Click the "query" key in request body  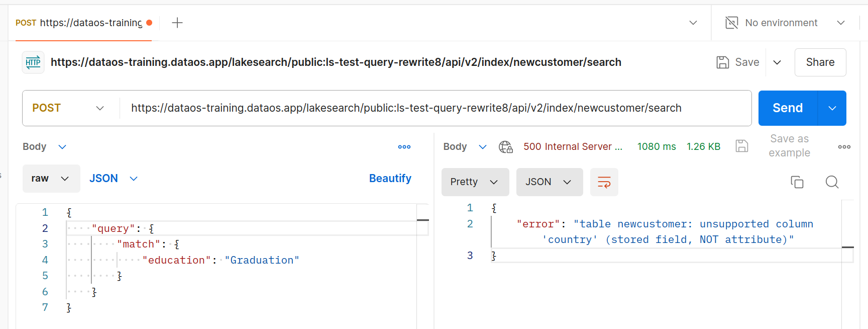click(113, 228)
